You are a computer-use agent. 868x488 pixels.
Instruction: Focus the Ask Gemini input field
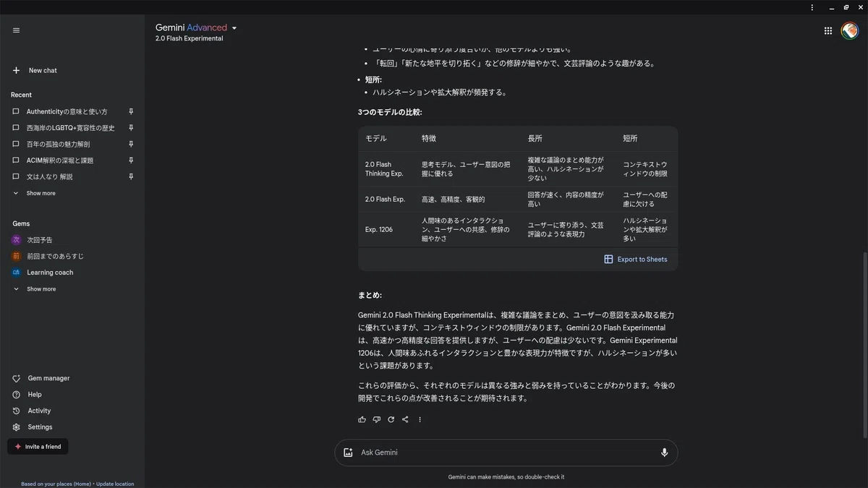click(x=506, y=453)
